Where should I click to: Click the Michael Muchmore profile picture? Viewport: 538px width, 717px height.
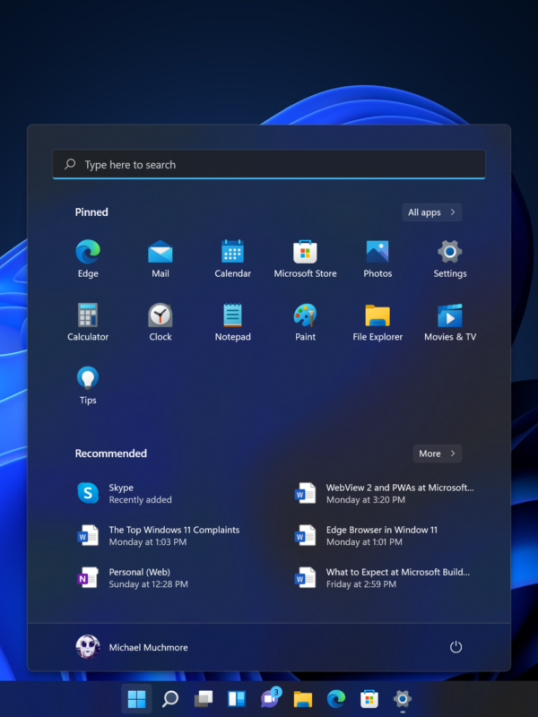[x=87, y=647]
